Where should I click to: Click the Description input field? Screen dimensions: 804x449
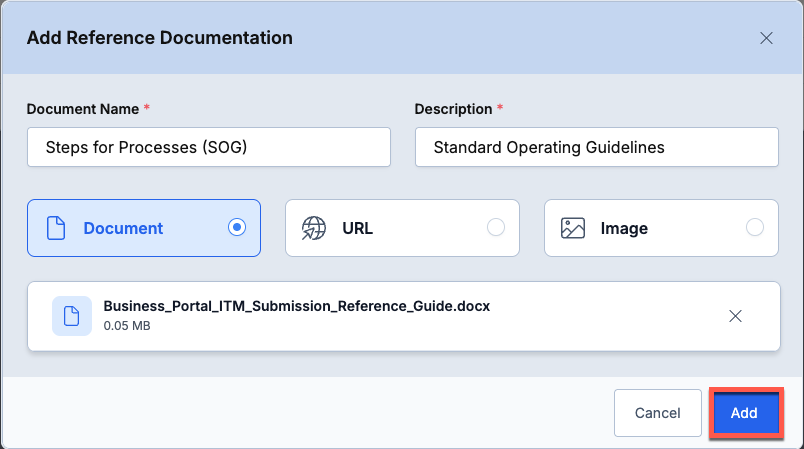pyautogui.click(x=597, y=147)
